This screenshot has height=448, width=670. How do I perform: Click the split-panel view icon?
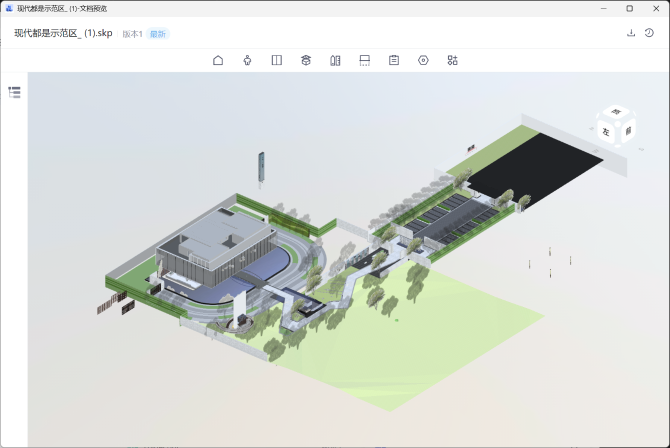point(276,60)
